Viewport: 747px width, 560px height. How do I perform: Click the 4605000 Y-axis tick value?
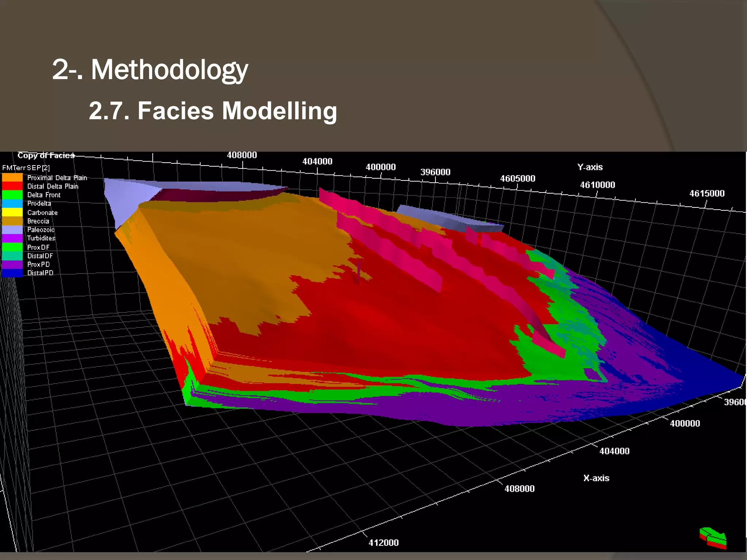[518, 179]
